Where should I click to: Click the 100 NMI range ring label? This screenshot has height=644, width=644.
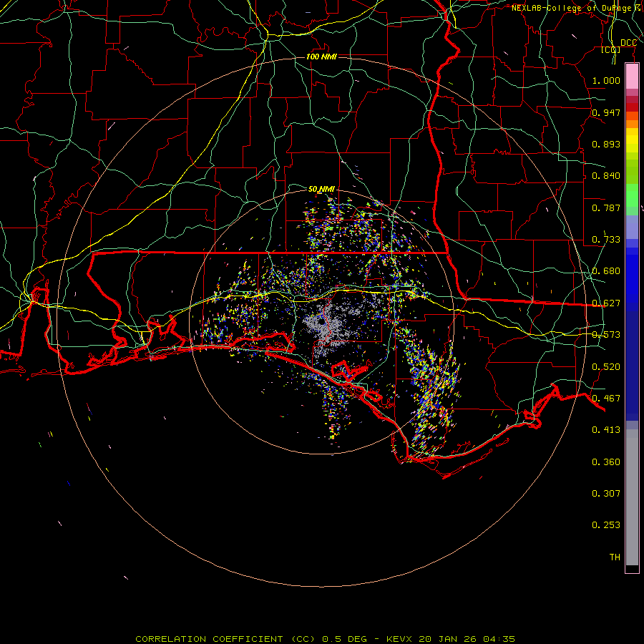coord(321,57)
